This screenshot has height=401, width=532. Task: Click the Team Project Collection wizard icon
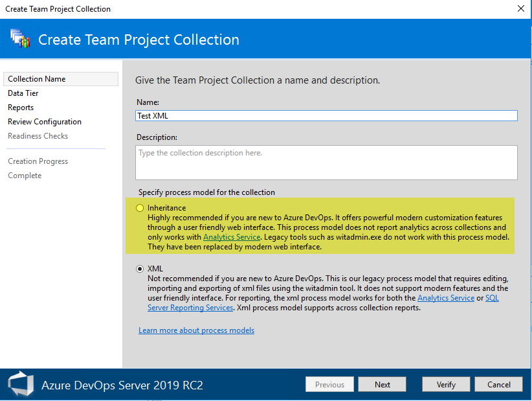(20, 38)
